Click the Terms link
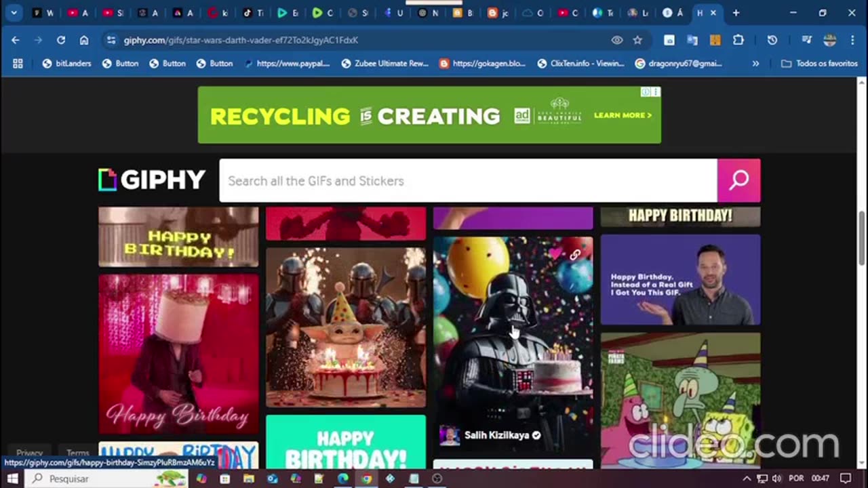 [77, 453]
